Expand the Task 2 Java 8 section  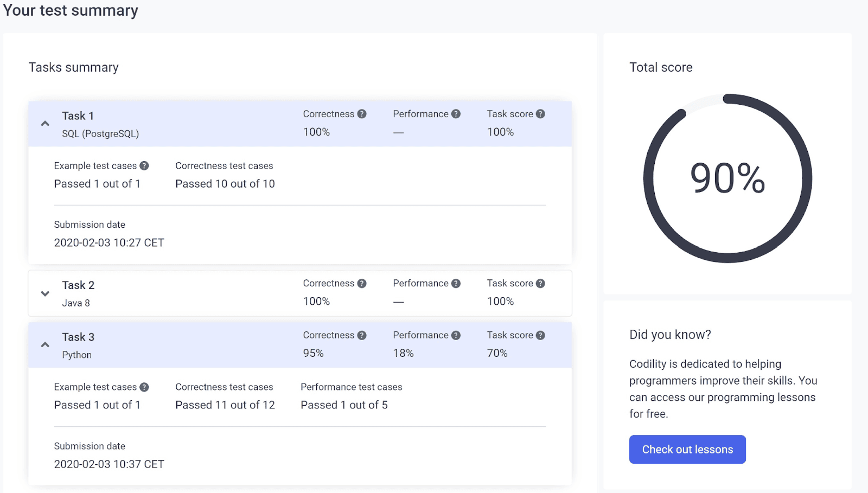(x=45, y=293)
